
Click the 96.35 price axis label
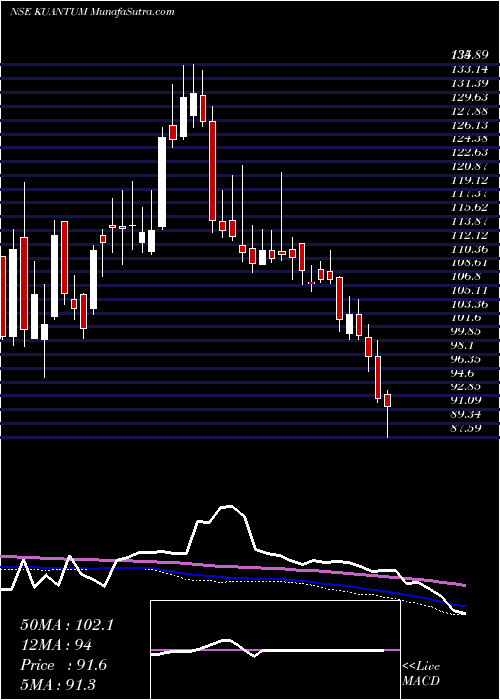pos(466,359)
